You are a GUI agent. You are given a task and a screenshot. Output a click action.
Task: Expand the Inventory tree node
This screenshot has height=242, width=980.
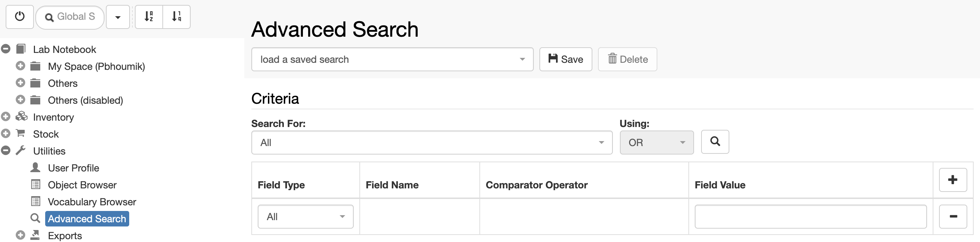[6, 117]
